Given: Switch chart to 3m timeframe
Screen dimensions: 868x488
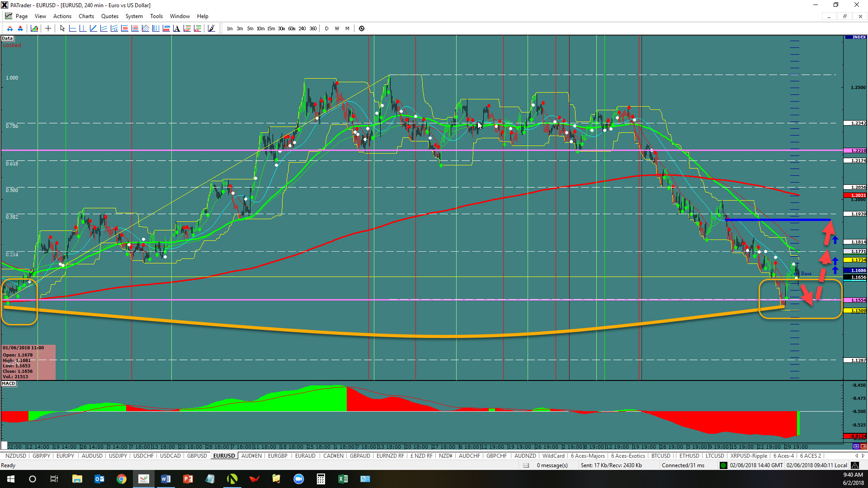Looking at the screenshot, I should tap(240, 28).
